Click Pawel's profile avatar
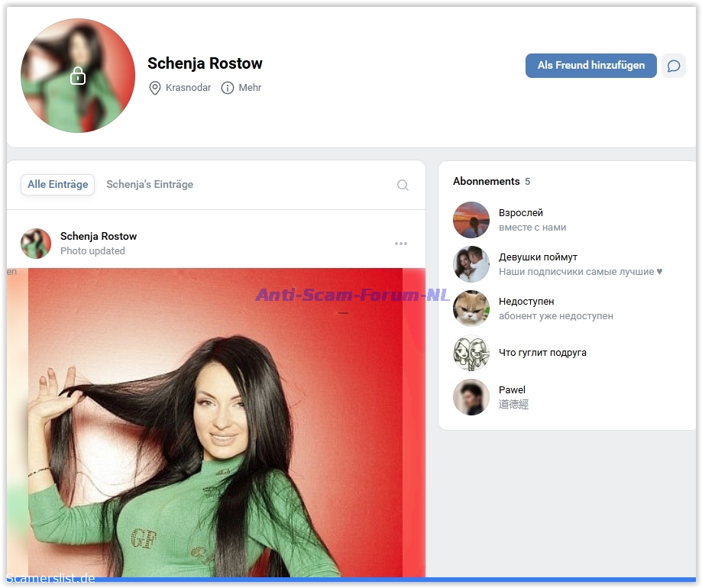The image size is (702, 588). pos(471,397)
